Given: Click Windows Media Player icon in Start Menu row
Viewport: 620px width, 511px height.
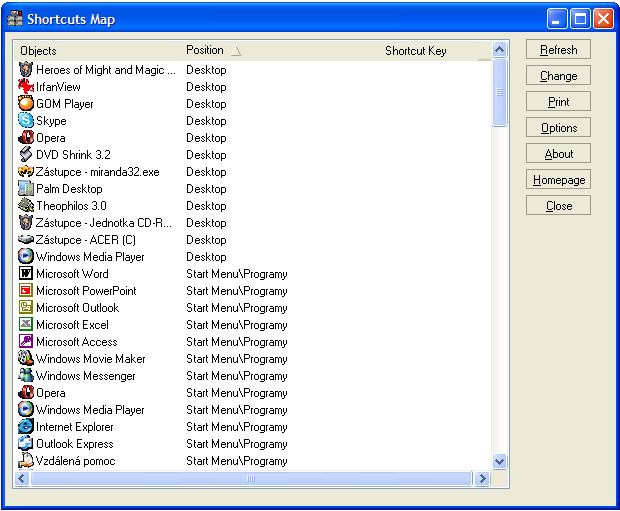Looking at the screenshot, I should click(26, 410).
